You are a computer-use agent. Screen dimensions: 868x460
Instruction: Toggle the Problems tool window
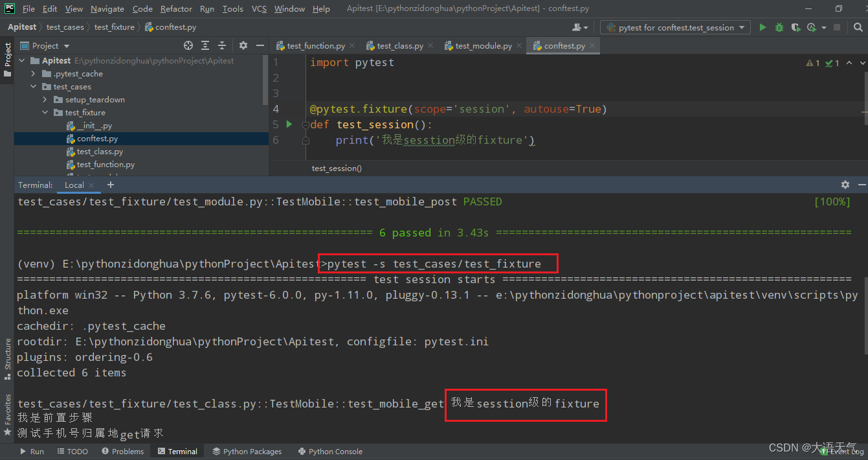(122, 451)
